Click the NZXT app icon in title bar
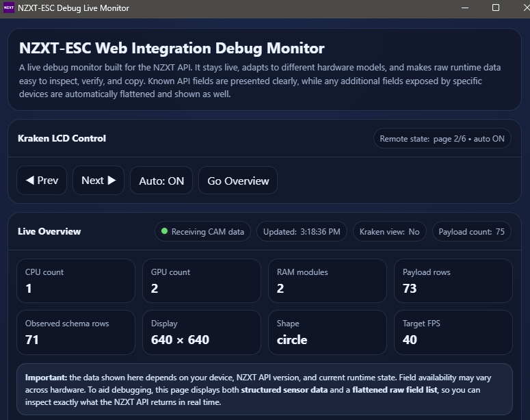This screenshot has width=530, height=420. click(9, 8)
